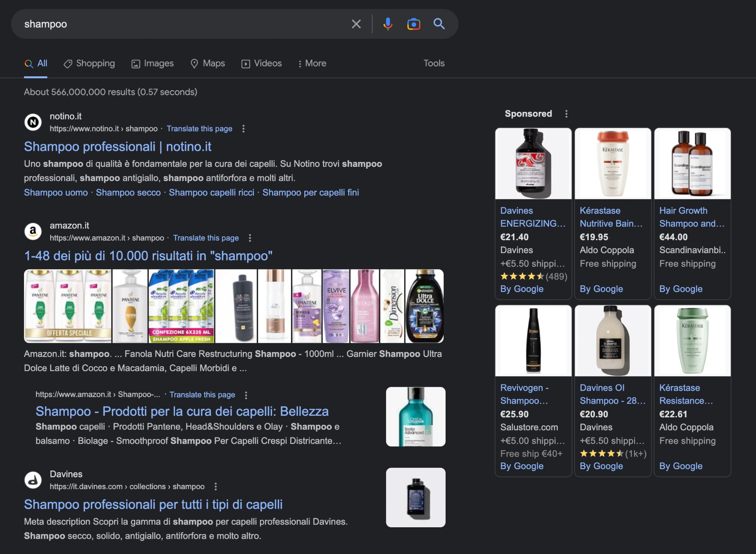Open Head & Shoulders Apple Fresh pack image
756x554 pixels.
181,306
